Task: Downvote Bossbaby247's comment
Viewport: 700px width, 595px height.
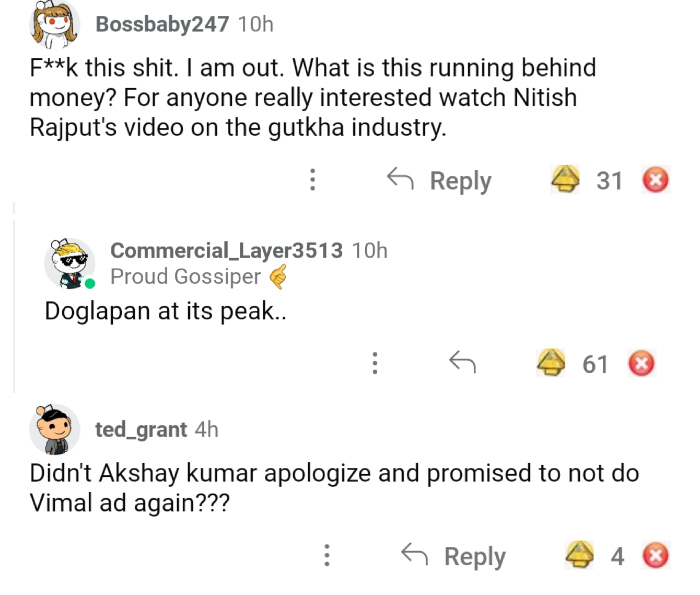Action: [x=655, y=180]
